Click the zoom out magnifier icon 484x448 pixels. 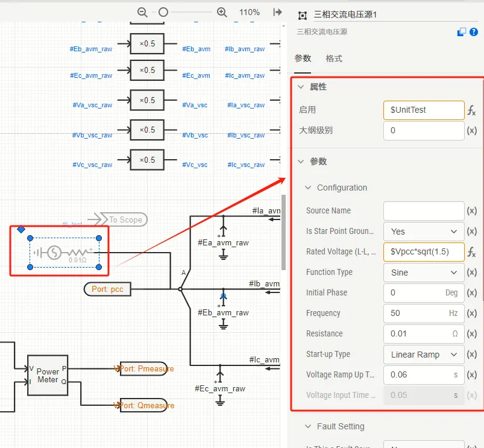tap(142, 12)
